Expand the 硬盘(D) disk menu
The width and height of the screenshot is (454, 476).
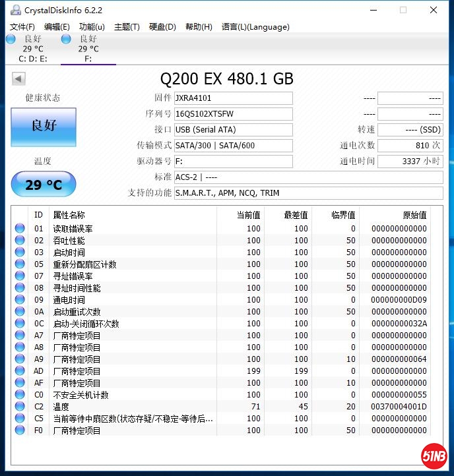[x=162, y=27]
